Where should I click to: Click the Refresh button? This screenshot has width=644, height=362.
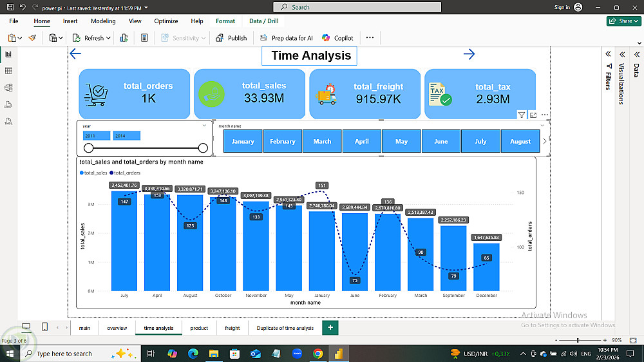click(88, 38)
